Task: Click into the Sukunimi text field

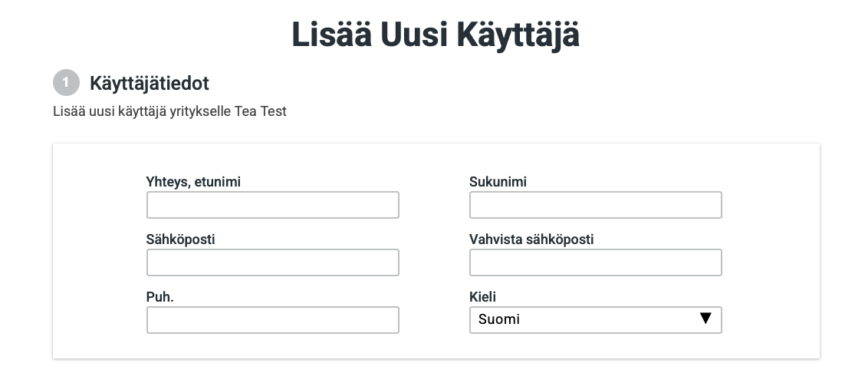Action: click(595, 205)
